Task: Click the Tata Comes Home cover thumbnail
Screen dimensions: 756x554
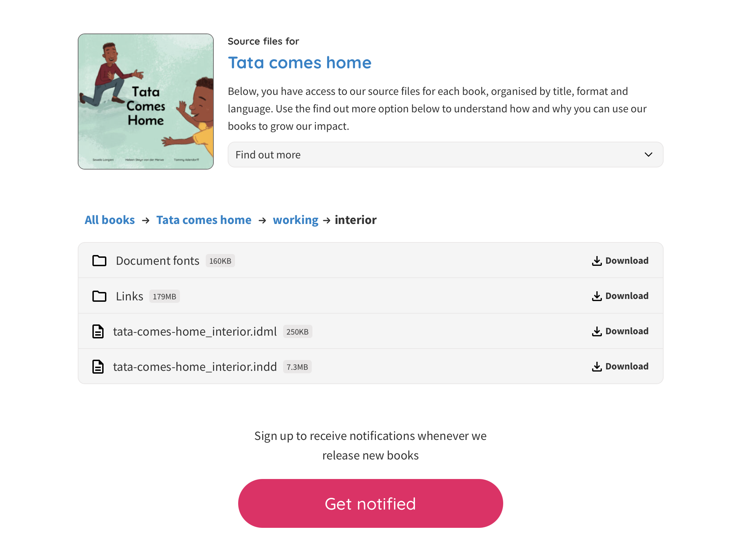Action: 146,102
